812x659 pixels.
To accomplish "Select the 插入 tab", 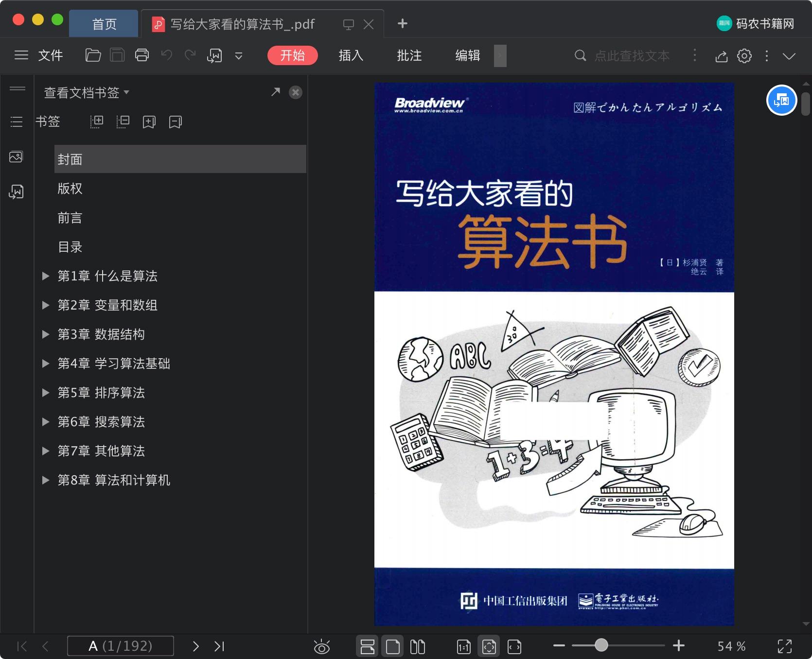I will (x=351, y=55).
